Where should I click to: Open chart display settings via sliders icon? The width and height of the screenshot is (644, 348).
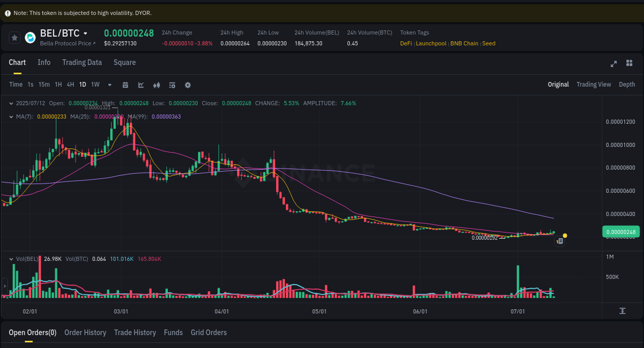point(172,85)
